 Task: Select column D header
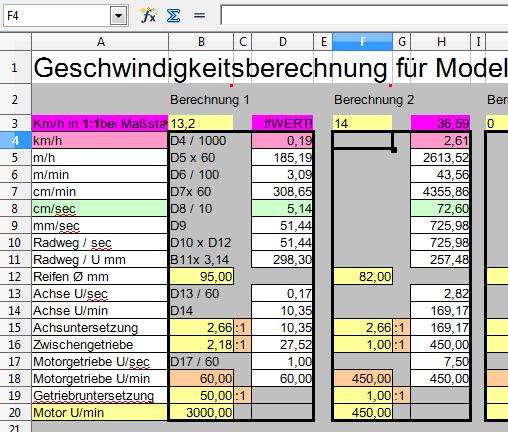pos(283,42)
